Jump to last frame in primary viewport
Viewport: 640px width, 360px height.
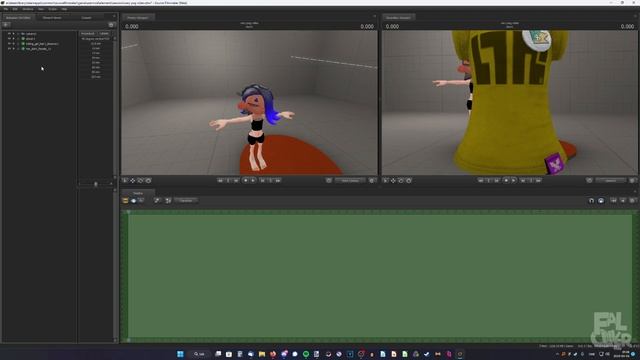point(278,180)
